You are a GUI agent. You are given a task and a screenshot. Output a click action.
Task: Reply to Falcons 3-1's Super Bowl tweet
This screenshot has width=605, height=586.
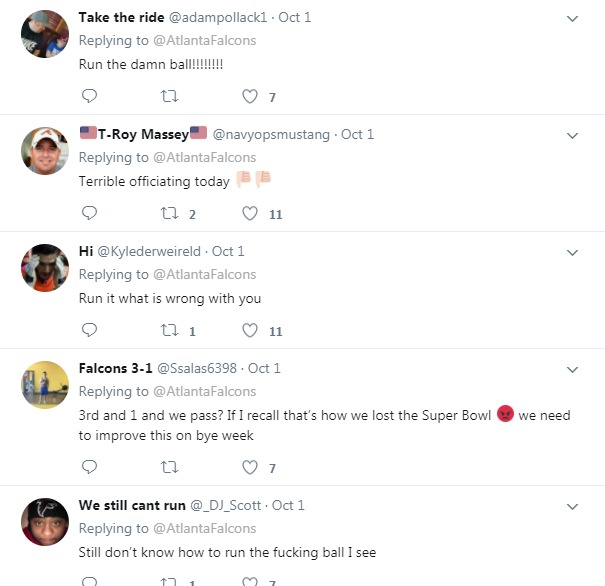pos(89,466)
